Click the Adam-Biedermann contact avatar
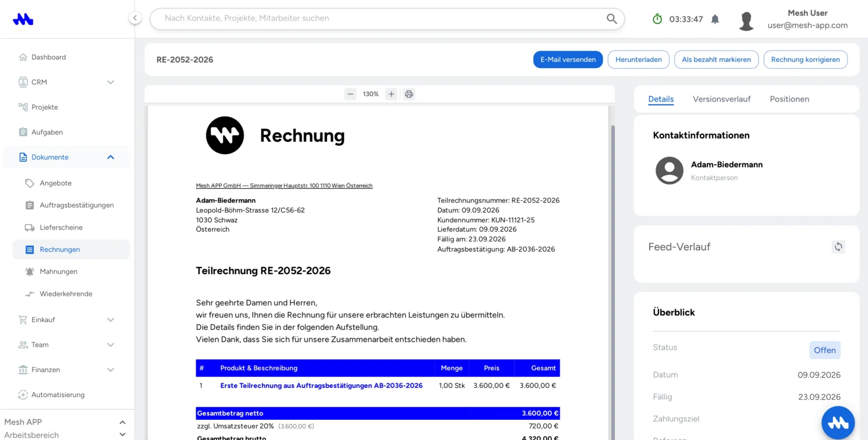 pos(669,171)
